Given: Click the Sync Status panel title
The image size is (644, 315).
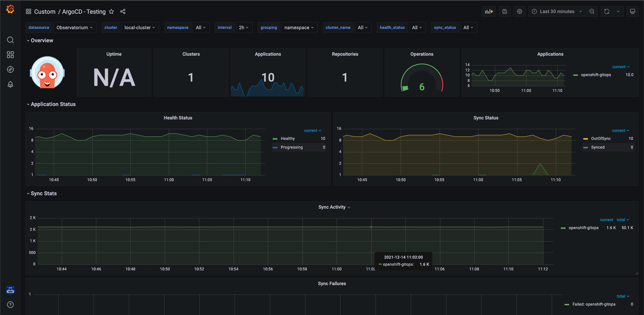Looking at the screenshot, I should [x=486, y=118].
